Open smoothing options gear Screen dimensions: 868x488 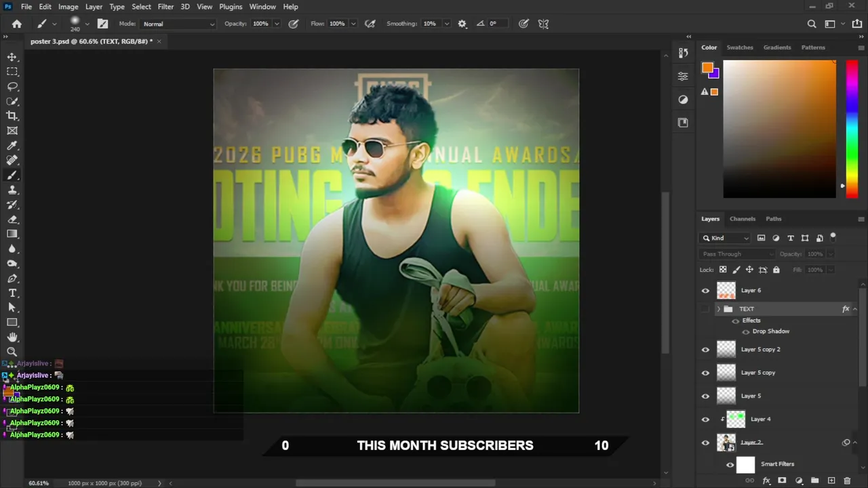462,24
